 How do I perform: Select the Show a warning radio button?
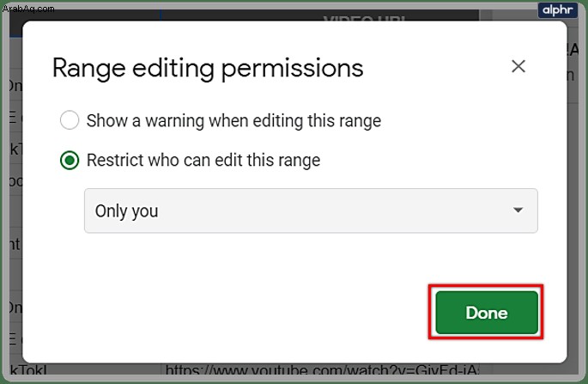point(70,120)
